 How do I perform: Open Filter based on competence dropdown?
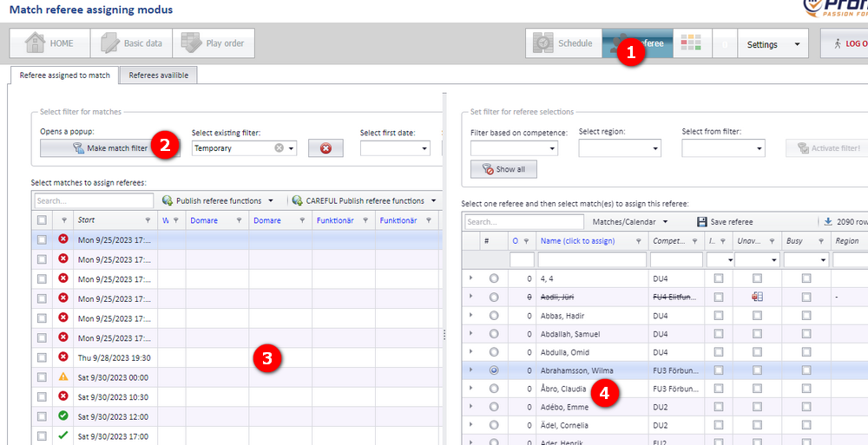(552, 148)
